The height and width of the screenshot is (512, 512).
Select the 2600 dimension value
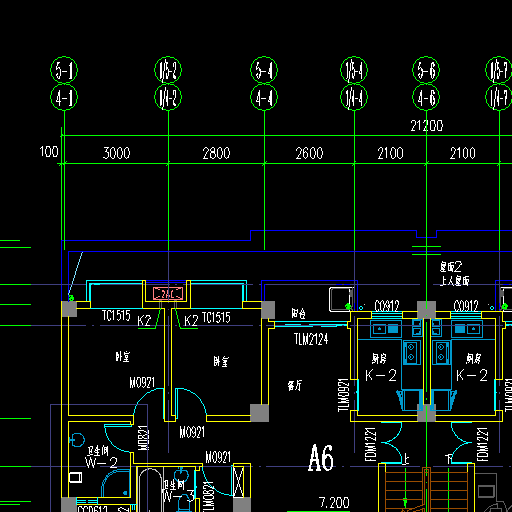pos(309,153)
